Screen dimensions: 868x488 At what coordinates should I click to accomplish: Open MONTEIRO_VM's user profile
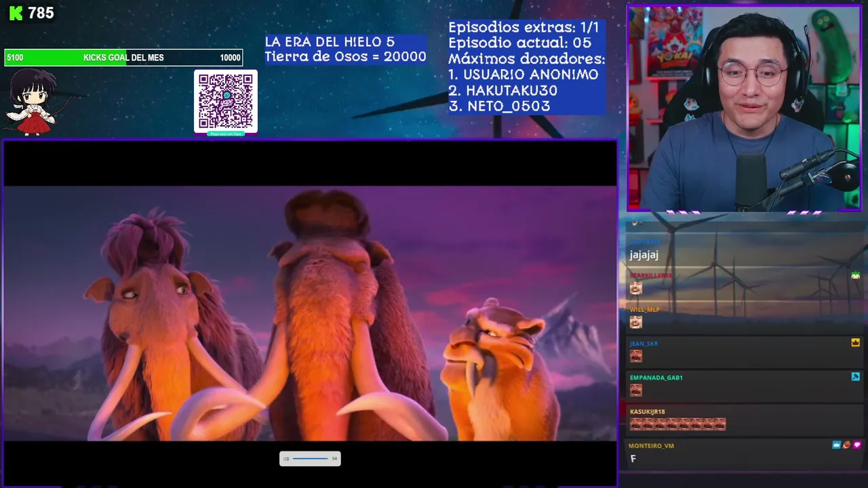651,445
